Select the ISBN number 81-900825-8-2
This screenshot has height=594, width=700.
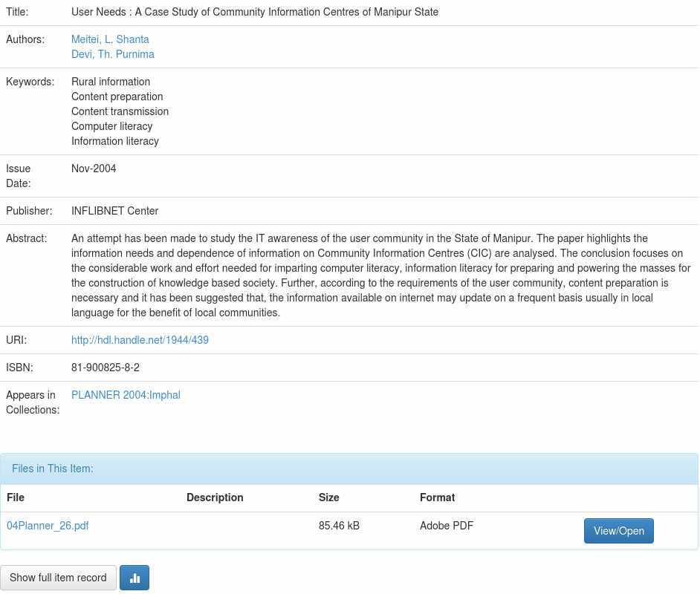[x=106, y=368]
